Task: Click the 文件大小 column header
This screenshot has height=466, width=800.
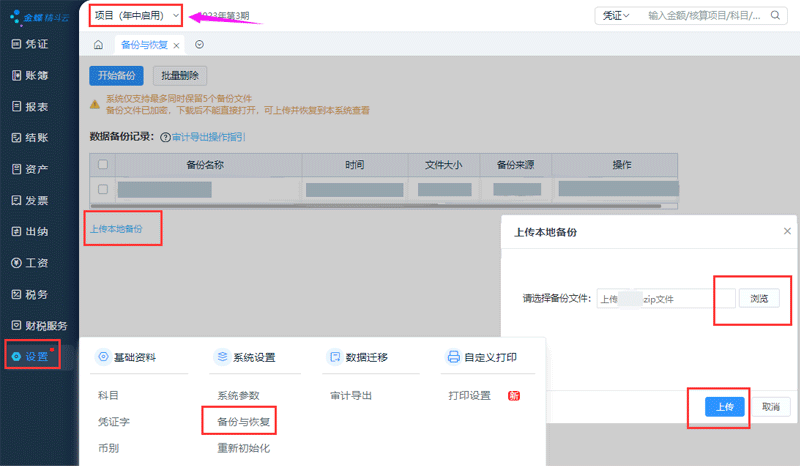Action: pos(444,165)
